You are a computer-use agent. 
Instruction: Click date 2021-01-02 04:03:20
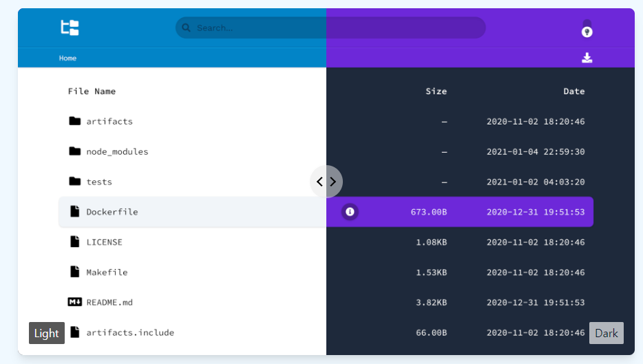click(x=536, y=182)
